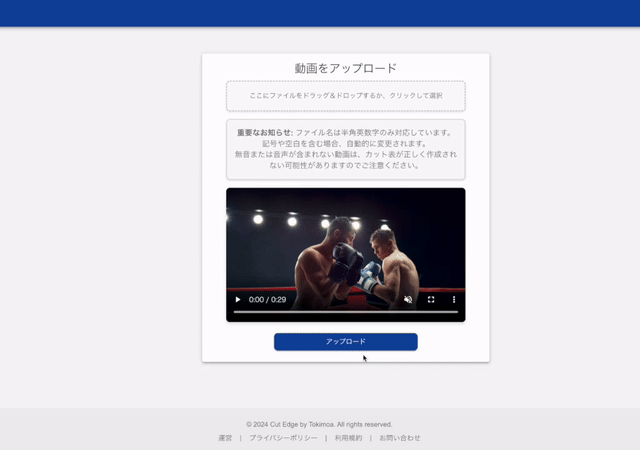Click the 動画をアップロード heading
Viewport: 640px width, 450px height.
pyautogui.click(x=345, y=68)
